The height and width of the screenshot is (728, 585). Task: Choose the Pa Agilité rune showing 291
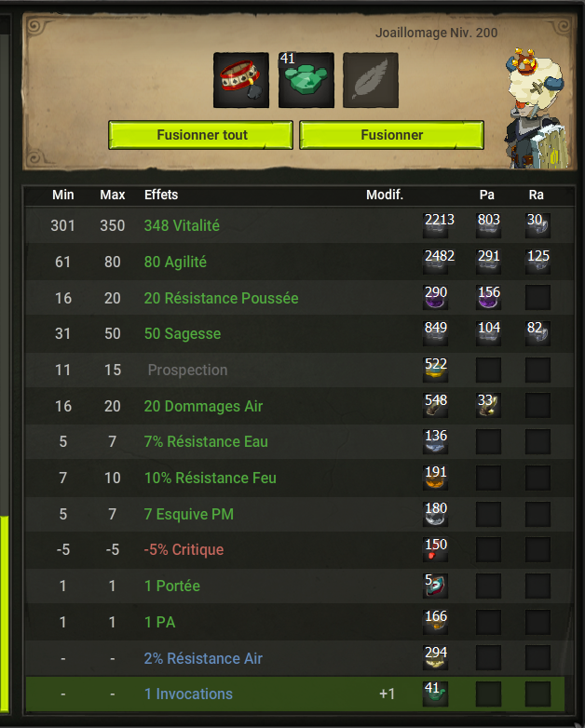(x=488, y=262)
